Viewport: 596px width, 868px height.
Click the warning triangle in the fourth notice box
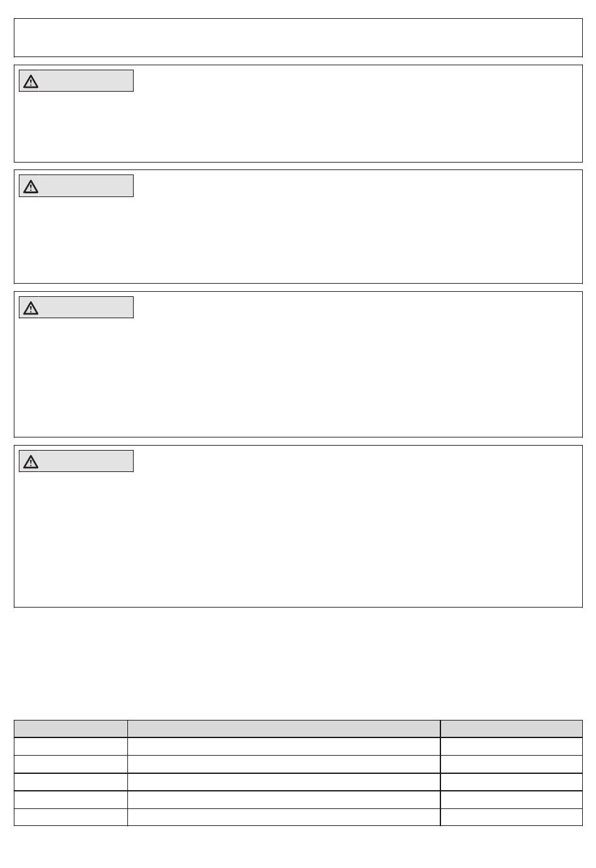[x=30, y=461]
